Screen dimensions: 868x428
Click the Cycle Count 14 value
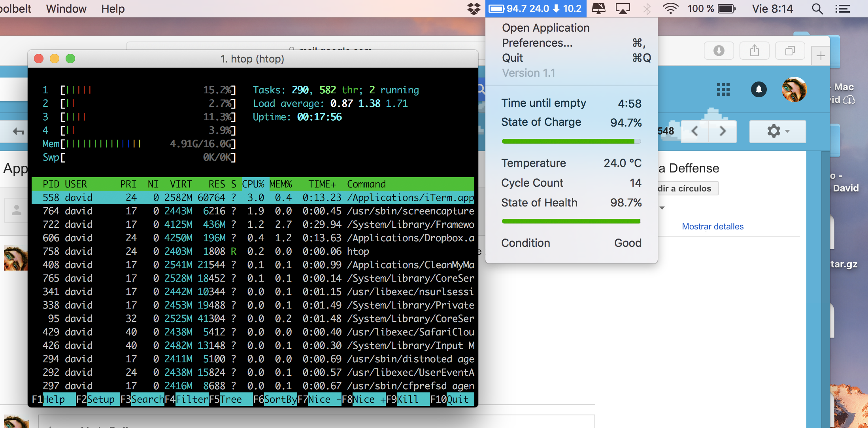636,183
